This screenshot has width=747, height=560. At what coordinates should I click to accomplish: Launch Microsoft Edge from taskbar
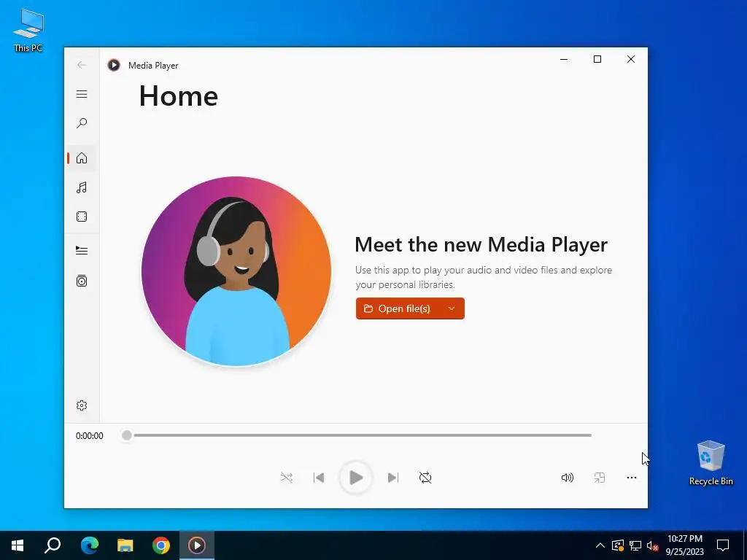coord(89,545)
